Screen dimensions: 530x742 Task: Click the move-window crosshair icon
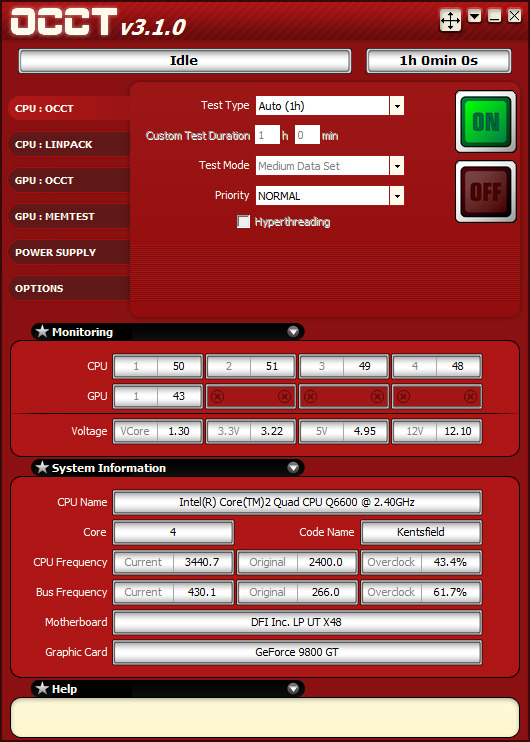[450, 20]
